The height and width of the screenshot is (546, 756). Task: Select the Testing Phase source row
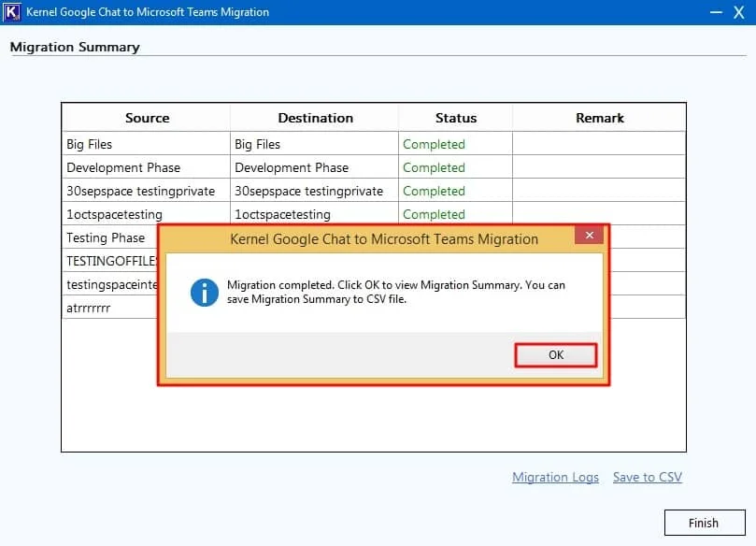click(x=110, y=237)
